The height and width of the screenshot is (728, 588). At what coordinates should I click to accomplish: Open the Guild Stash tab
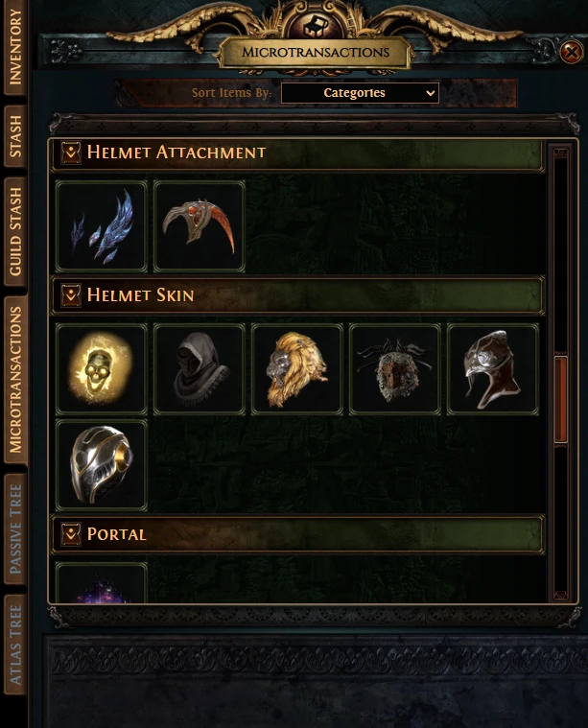(14, 231)
